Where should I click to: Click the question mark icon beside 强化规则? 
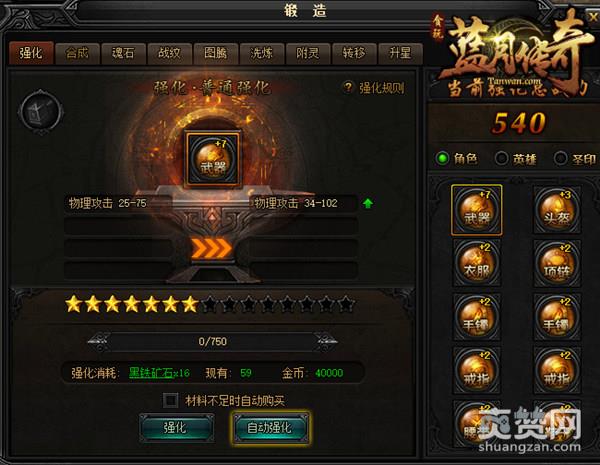point(348,88)
